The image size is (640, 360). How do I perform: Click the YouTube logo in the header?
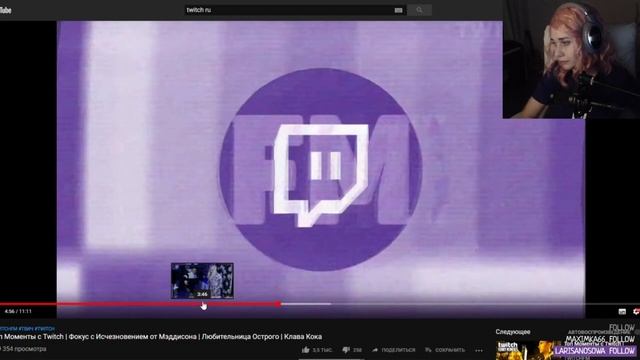(5, 10)
